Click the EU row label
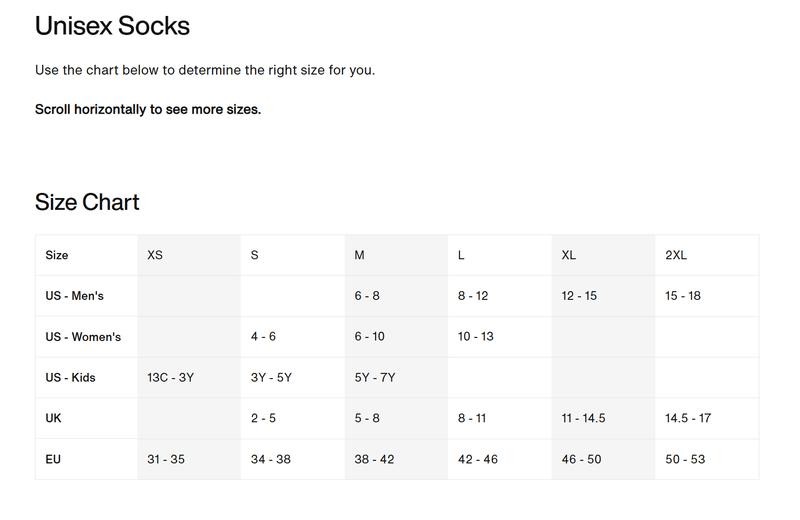The image size is (800, 520). pyautogui.click(x=54, y=459)
